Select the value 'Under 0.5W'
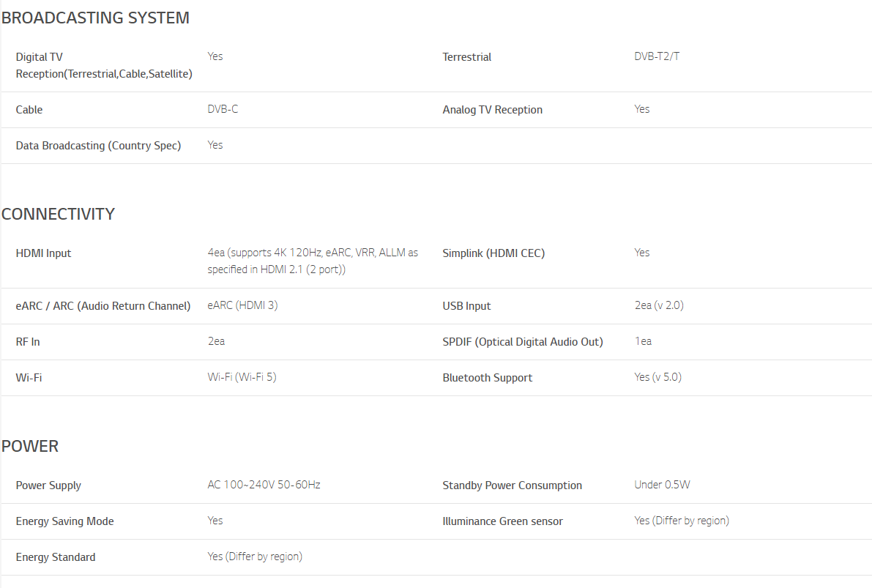The height and width of the screenshot is (588, 872). 663,485
